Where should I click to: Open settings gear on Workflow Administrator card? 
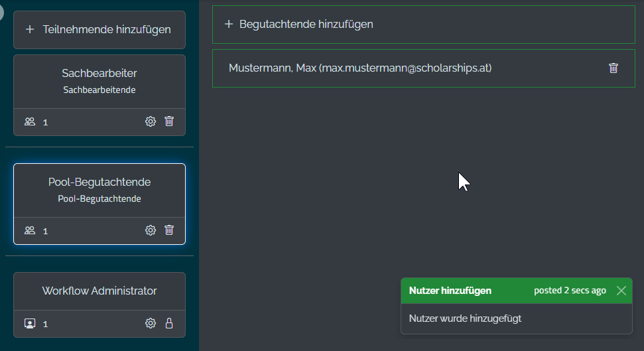151,323
